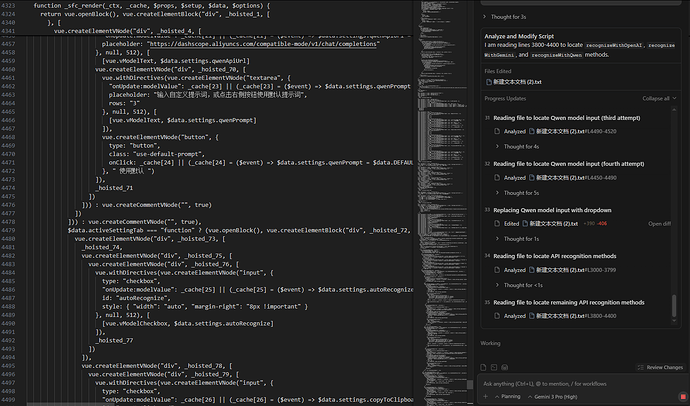
Task: Click the 'Working' status text
Action: 490,343
